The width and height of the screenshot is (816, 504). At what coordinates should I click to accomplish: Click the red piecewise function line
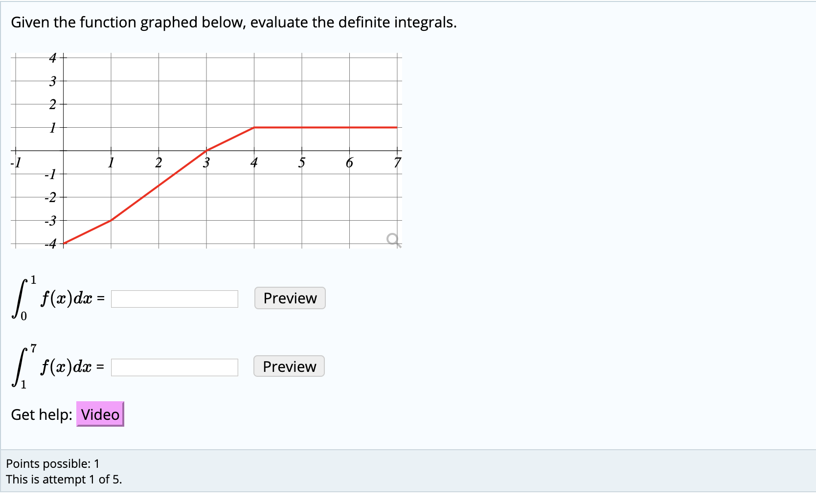pos(318,128)
